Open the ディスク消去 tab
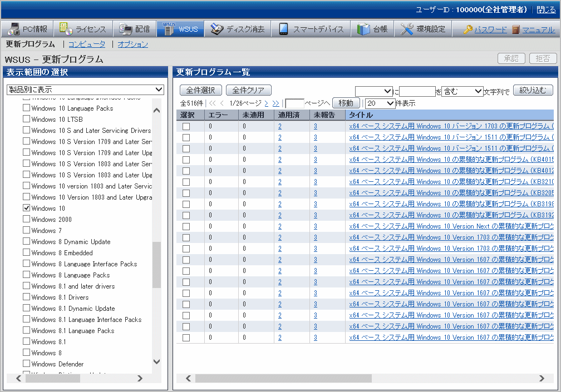The image size is (561, 392). 238,29
